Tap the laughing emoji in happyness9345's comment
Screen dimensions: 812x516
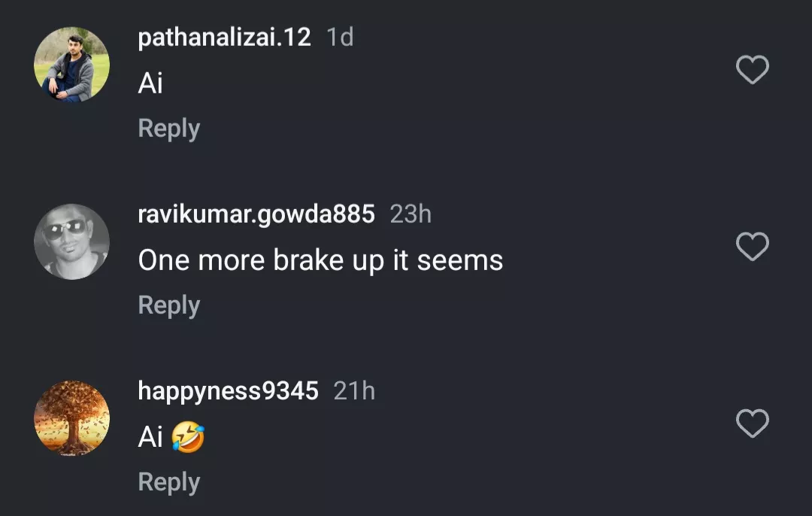pos(188,437)
